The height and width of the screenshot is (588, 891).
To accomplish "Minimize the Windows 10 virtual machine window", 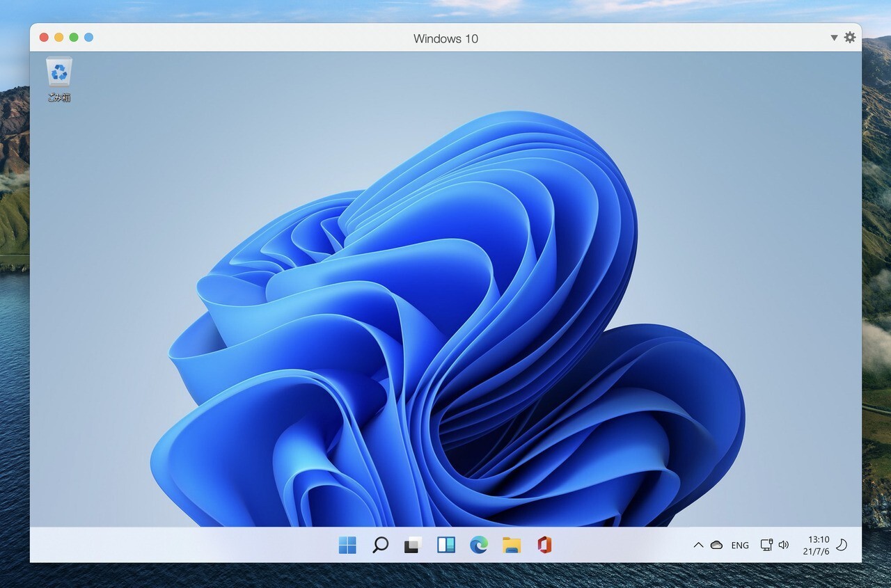I will [x=59, y=38].
